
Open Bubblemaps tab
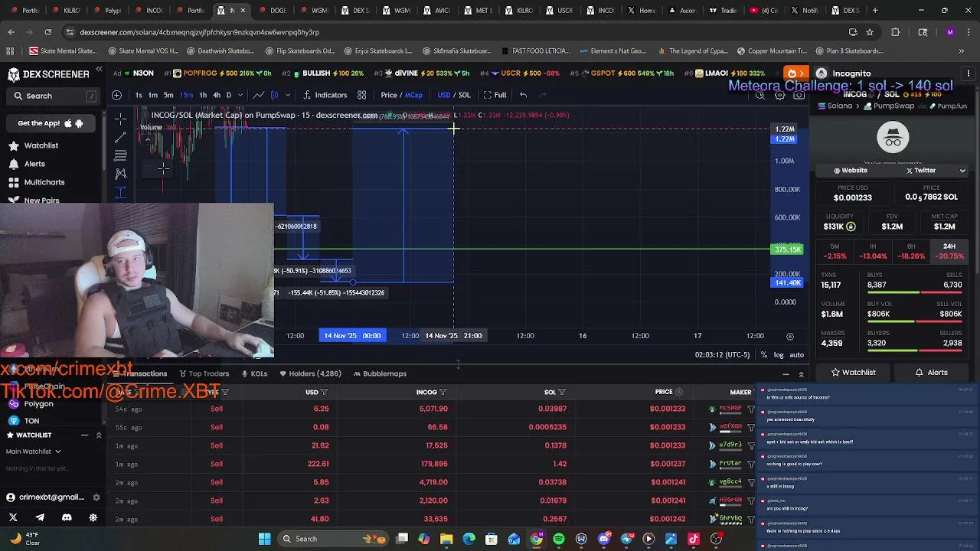click(380, 373)
